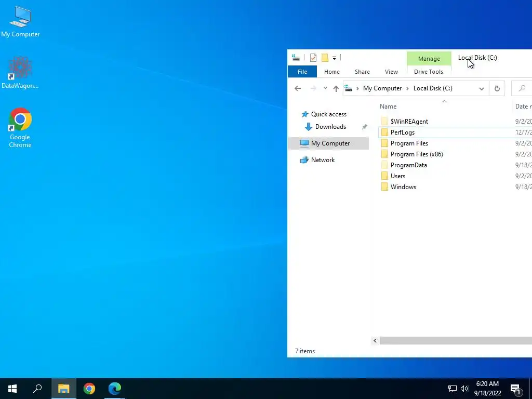Select My Computer in navigation pane

(328, 143)
